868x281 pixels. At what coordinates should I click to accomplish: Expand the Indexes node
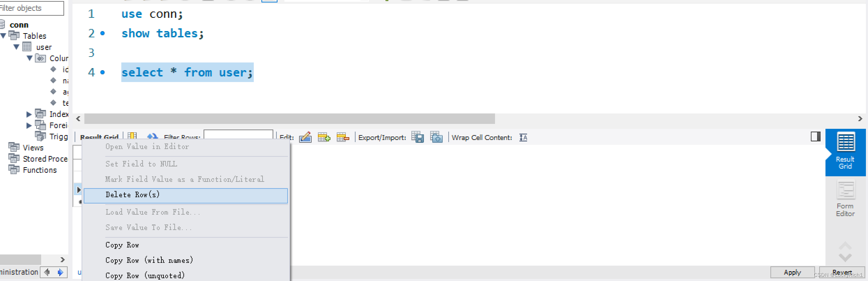pyautogui.click(x=29, y=114)
